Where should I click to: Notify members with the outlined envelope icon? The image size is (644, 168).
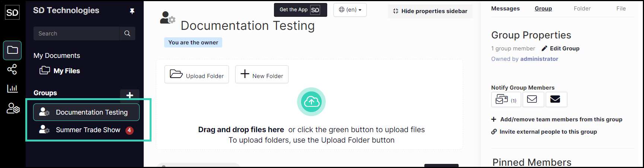pos(533,99)
